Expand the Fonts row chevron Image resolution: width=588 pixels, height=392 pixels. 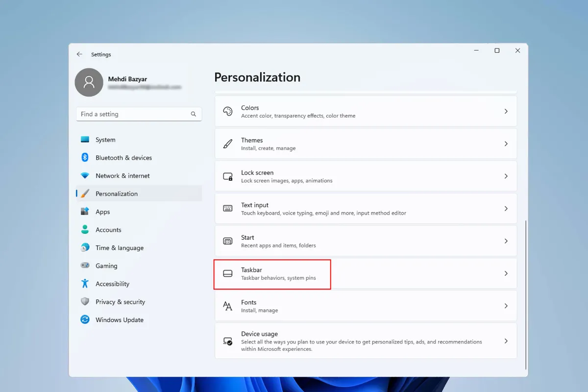click(x=506, y=306)
